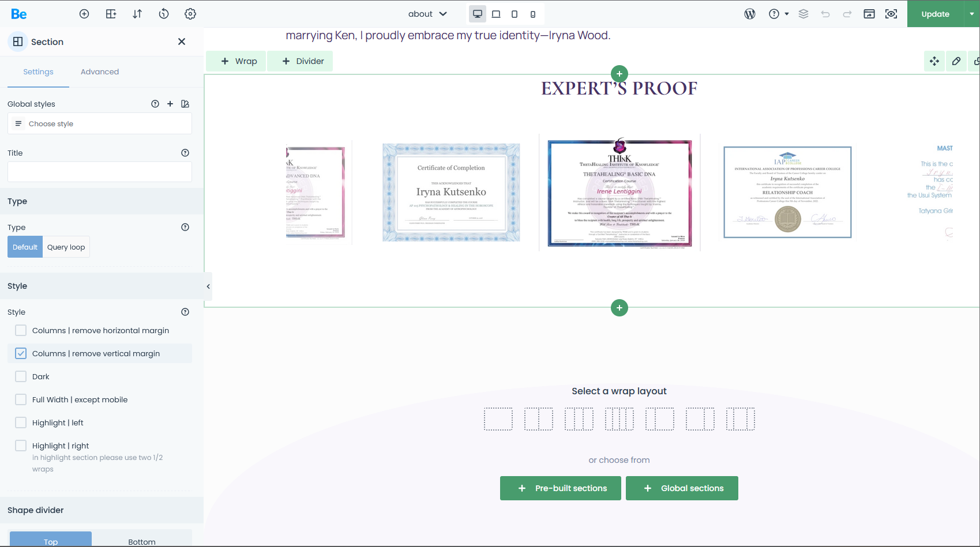Screen dimensions: 980x547
Task: Add a Wrap to the section
Action: [x=236, y=61]
